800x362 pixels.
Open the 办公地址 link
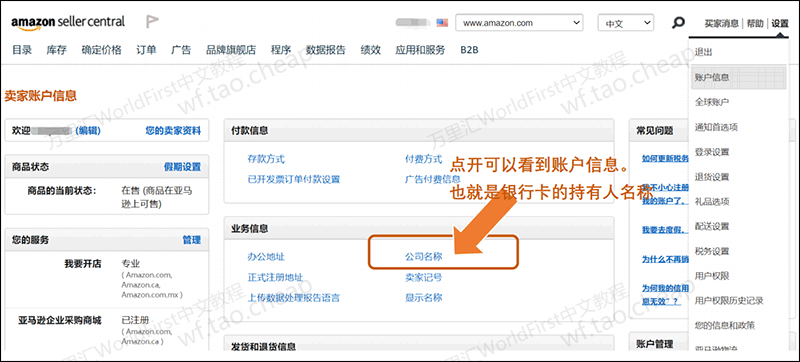266,257
